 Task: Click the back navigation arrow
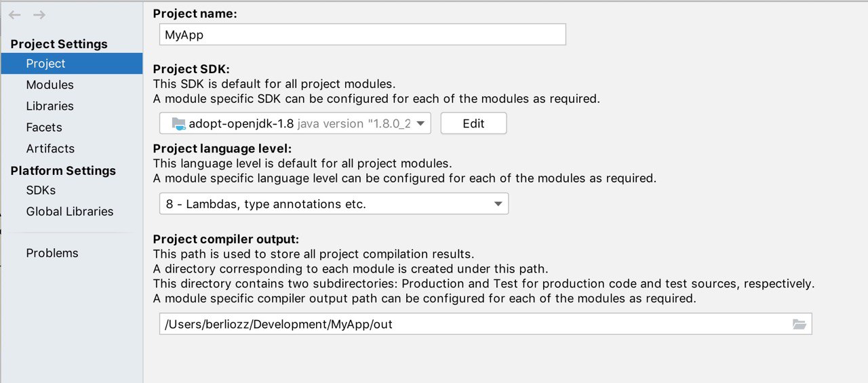(15, 15)
